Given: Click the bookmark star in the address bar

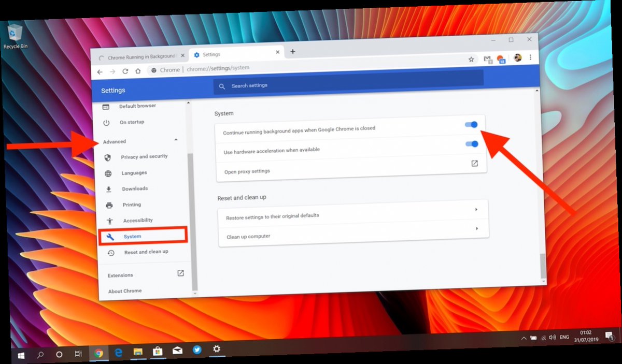Looking at the screenshot, I should click(x=471, y=59).
